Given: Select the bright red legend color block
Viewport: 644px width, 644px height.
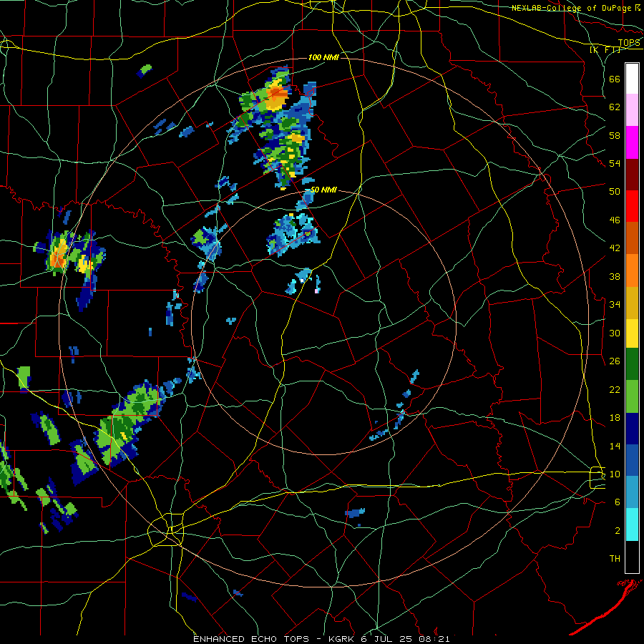Looking at the screenshot, I should coord(632,206).
